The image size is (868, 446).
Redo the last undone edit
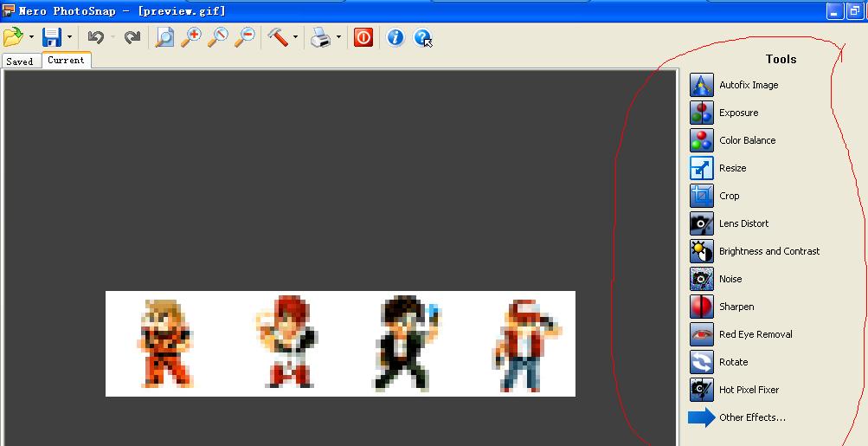pos(132,37)
